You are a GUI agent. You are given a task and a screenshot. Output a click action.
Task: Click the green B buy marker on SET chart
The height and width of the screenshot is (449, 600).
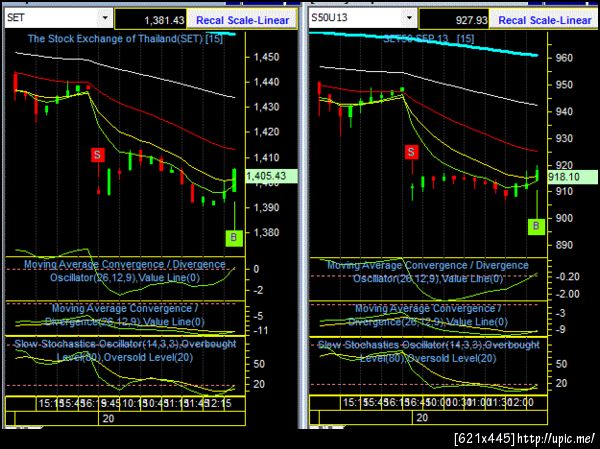pyautogui.click(x=234, y=238)
